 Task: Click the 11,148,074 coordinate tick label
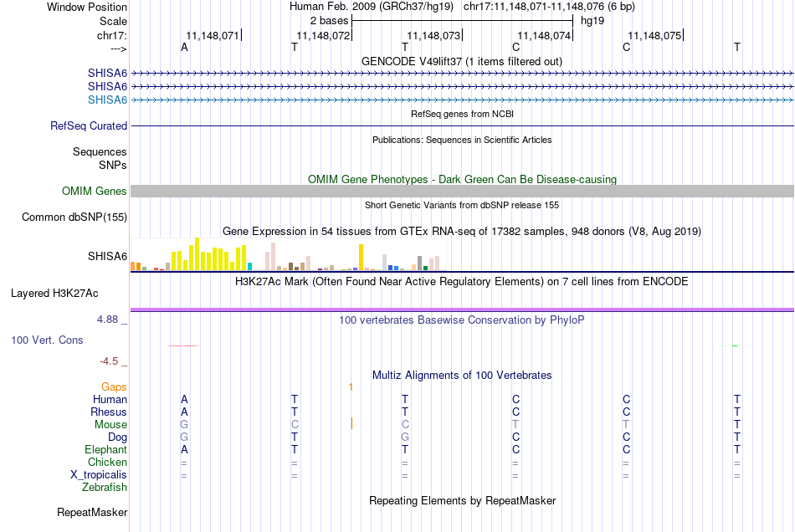click(544, 35)
